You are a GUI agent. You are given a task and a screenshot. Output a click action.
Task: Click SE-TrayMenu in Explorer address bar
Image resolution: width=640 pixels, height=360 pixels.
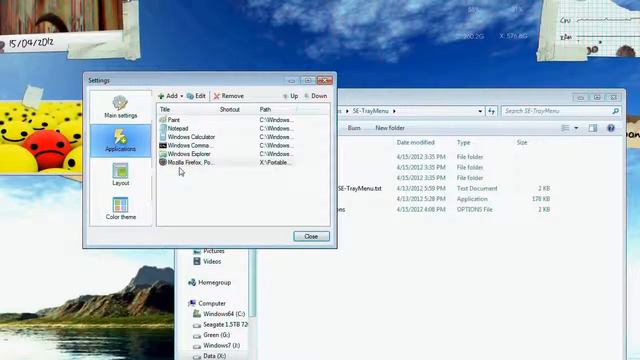(x=371, y=111)
